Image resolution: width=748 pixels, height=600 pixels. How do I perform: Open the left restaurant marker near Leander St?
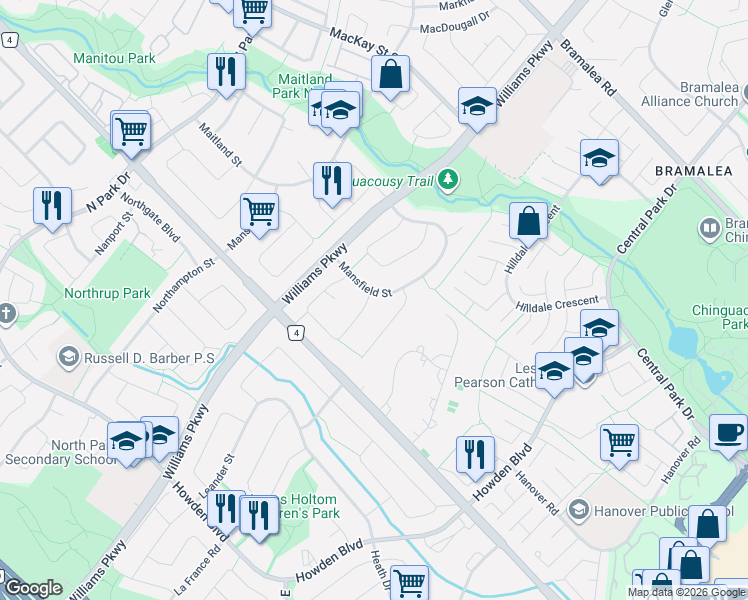[x=225, y=510]
